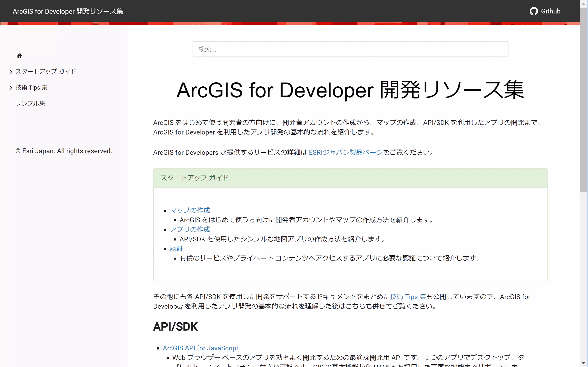Click the 検索 search field
The height and width of the screenshot is (367, 588).
tap(350, 49)
